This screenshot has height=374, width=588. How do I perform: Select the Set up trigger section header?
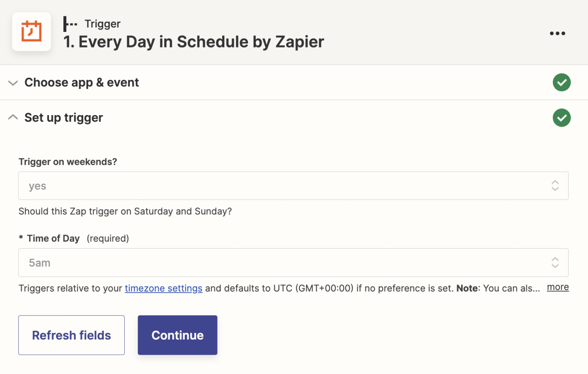pos(63,118)
